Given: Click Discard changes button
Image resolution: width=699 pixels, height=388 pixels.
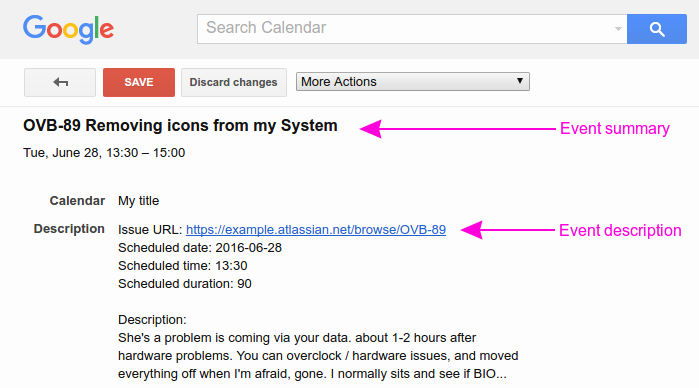Looking at the screenshot, I should (x=234, y=83).
